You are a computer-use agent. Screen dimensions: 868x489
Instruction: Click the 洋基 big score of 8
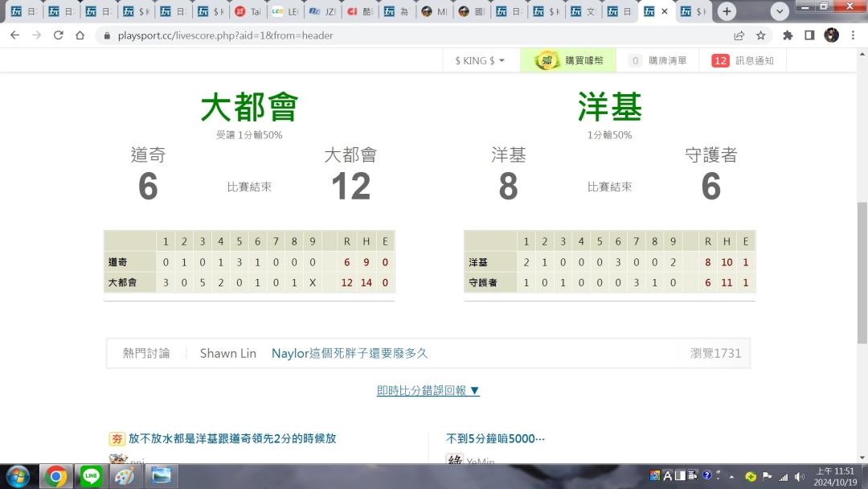(508, 186)
